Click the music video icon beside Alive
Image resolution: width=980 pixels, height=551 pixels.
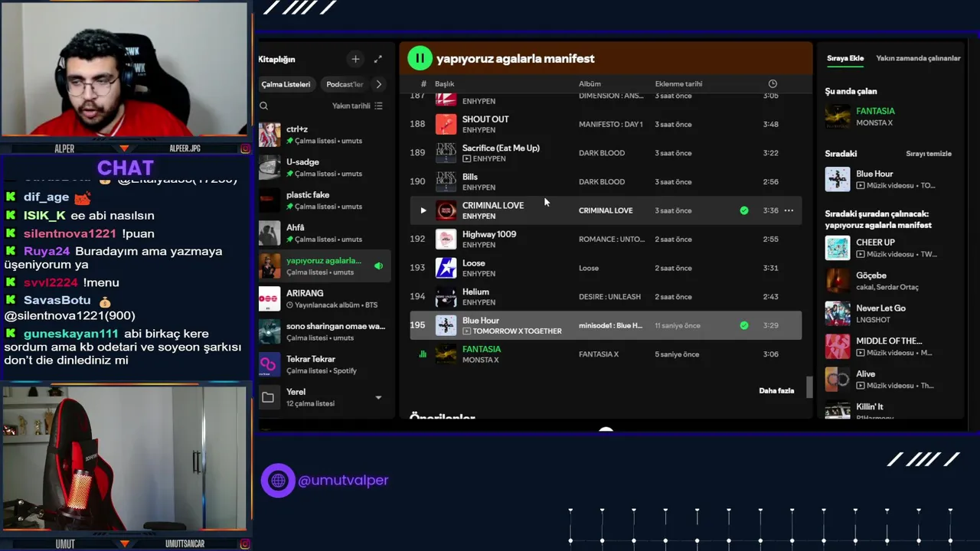[x=861, y=386]
